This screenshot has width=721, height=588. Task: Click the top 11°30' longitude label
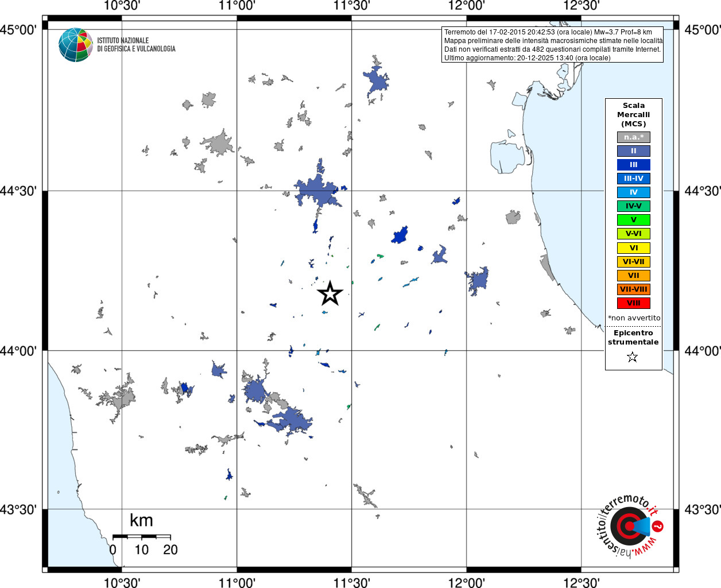351,6
